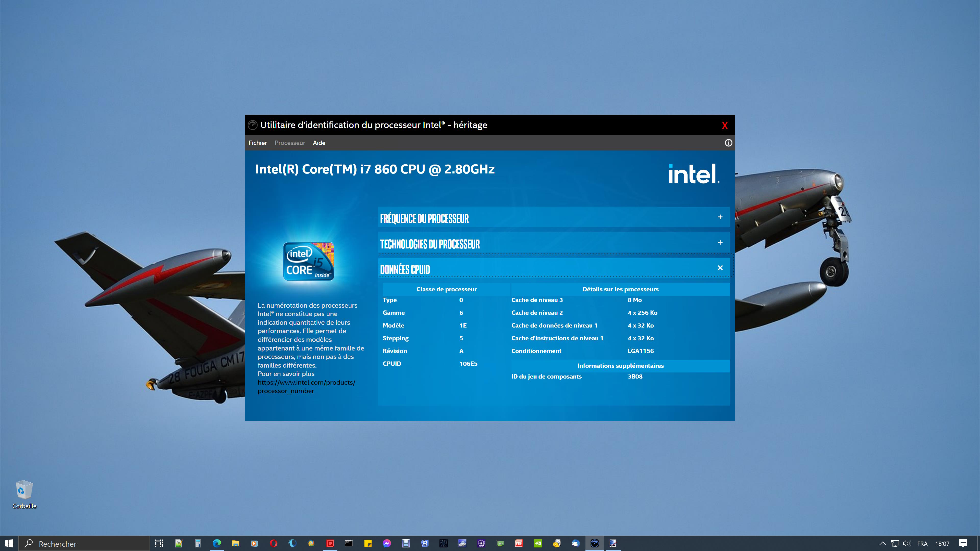This screenshot has height=551, width=980.
Task: Click the Modèle value 1E
Action: [x=463, y=325]
